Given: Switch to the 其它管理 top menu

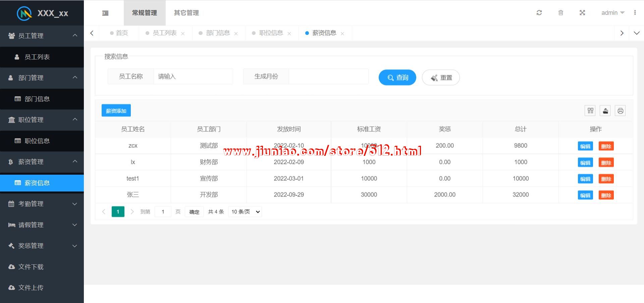Looking at the screenshot, I should pyautogui.click(x=186, y=13).
